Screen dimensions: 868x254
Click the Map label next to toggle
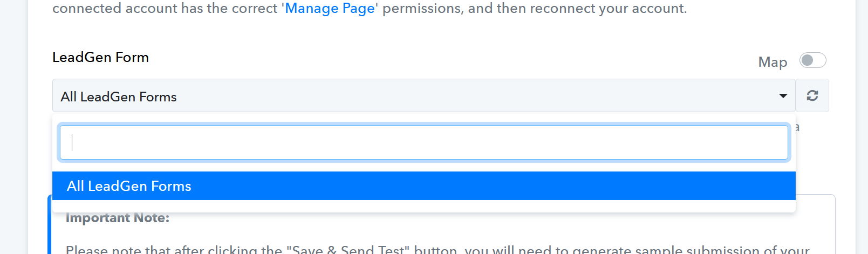773,62
